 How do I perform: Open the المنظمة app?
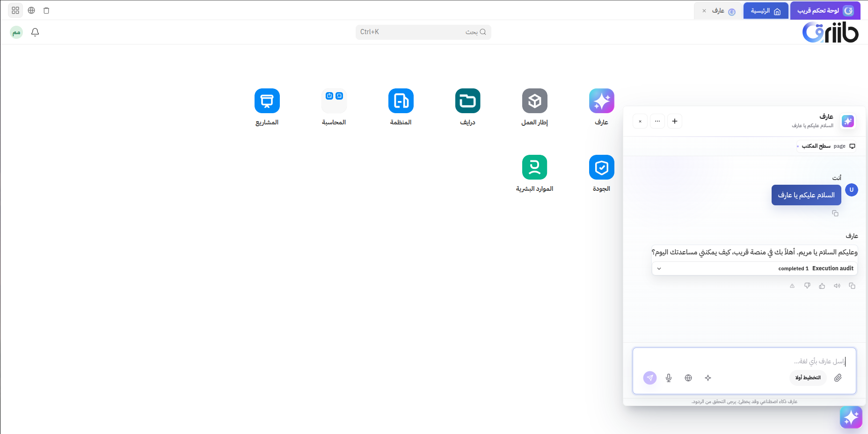(401, 101)
